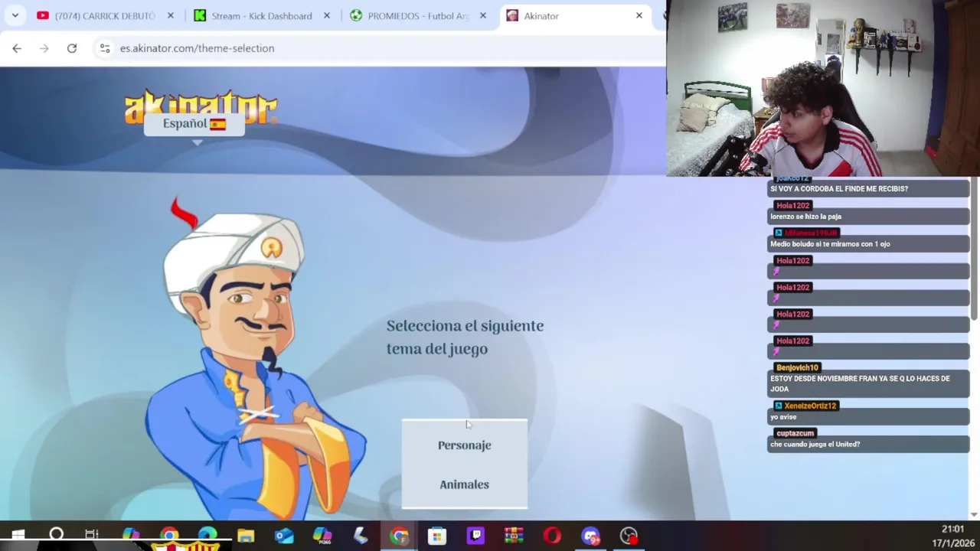This screenshot has width=980, height=551.
Task: Go forward in browser history
Action: click(44, 48)
